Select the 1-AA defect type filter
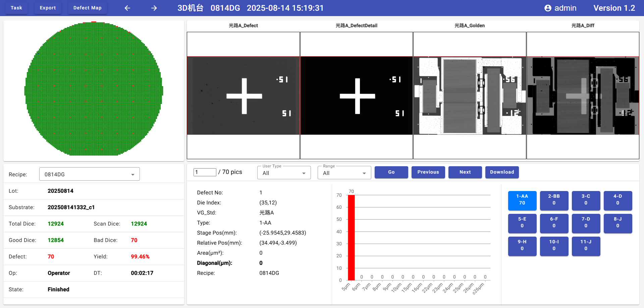Viewport: 644px width, 308px height. (x=522, y=200)
